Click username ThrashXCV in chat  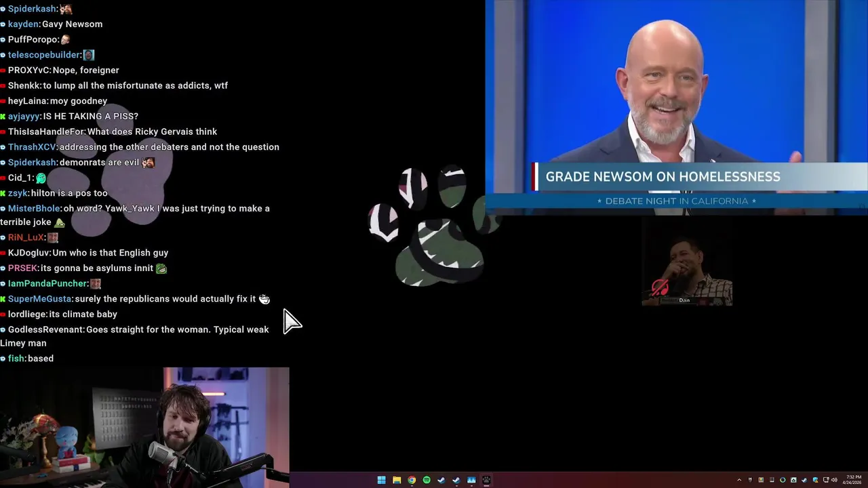pos(32,147)
